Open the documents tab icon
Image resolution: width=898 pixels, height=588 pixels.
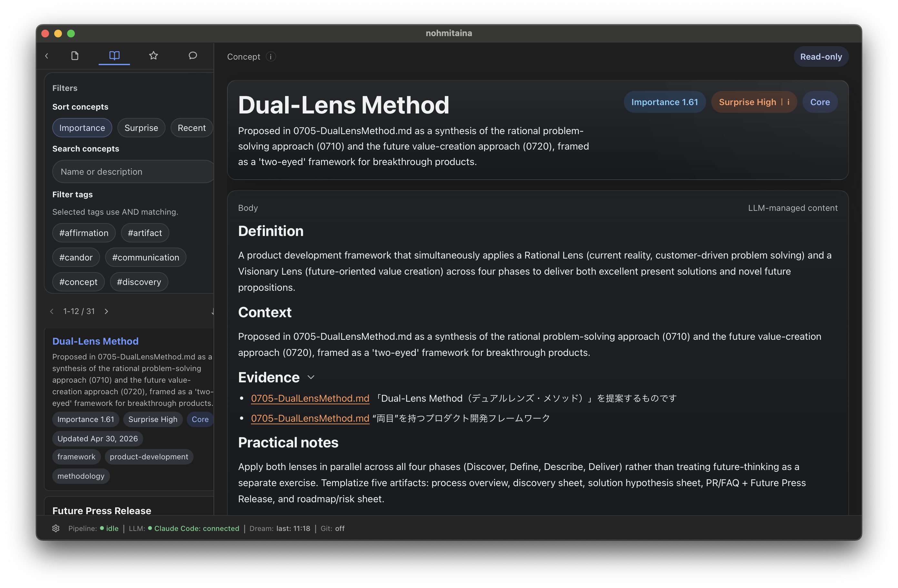(75, 56)
